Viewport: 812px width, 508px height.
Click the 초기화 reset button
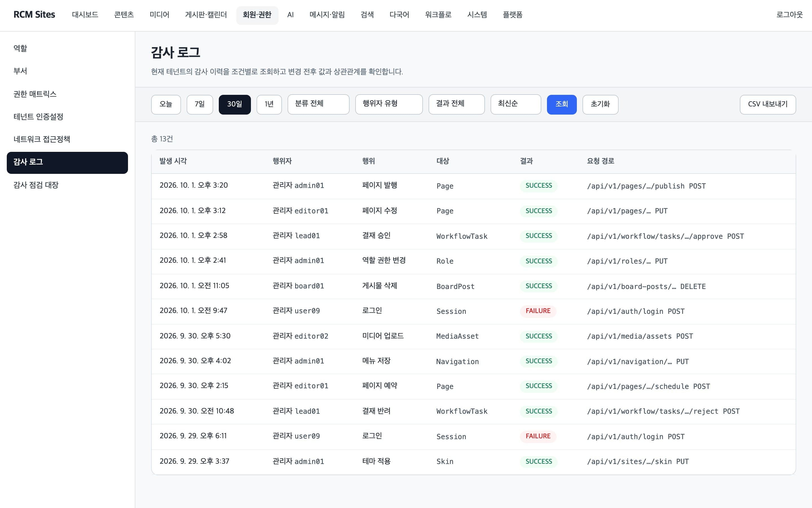[600, 104]
